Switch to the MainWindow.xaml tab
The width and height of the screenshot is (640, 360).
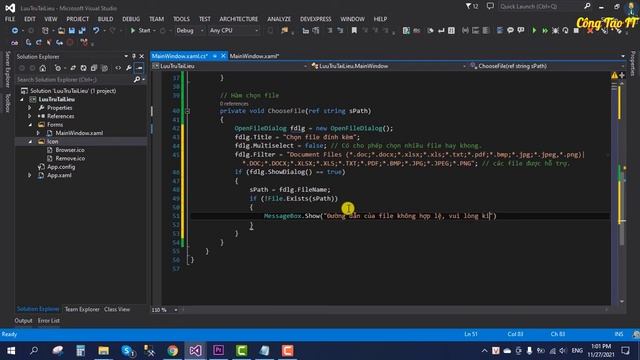click(254, 56)
